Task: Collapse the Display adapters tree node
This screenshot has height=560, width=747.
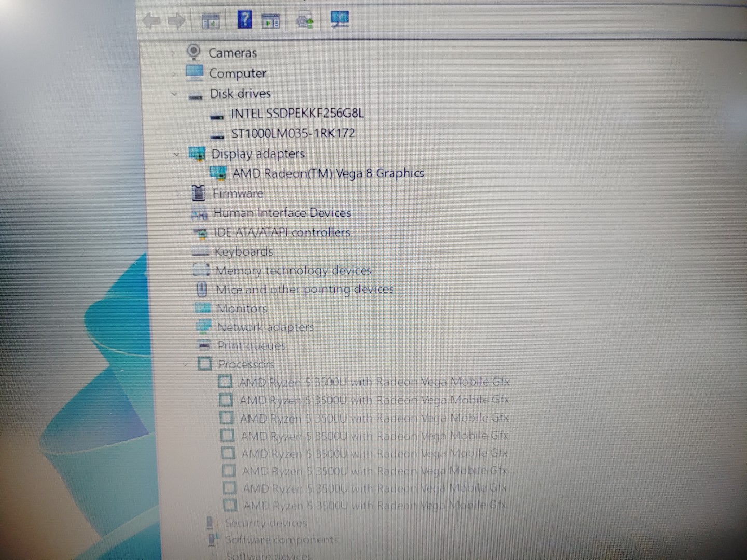Action: [177, 154]
